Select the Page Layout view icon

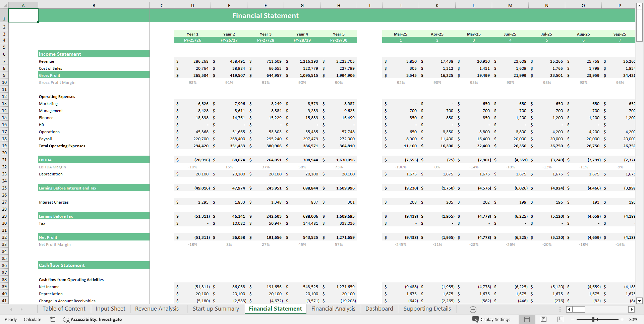pyautogui.click(x=543, y=319)
